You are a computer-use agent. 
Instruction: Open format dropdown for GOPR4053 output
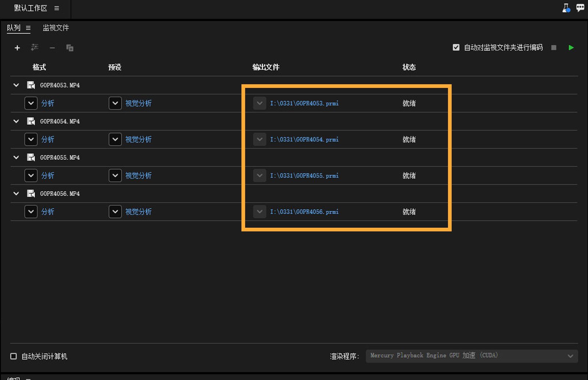(31, 103)
